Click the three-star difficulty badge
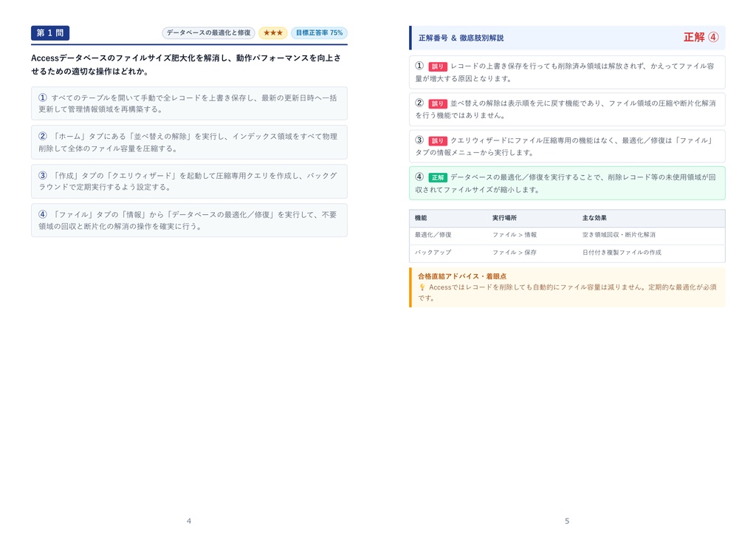This screenshot has width=756, height=537. 273,33
